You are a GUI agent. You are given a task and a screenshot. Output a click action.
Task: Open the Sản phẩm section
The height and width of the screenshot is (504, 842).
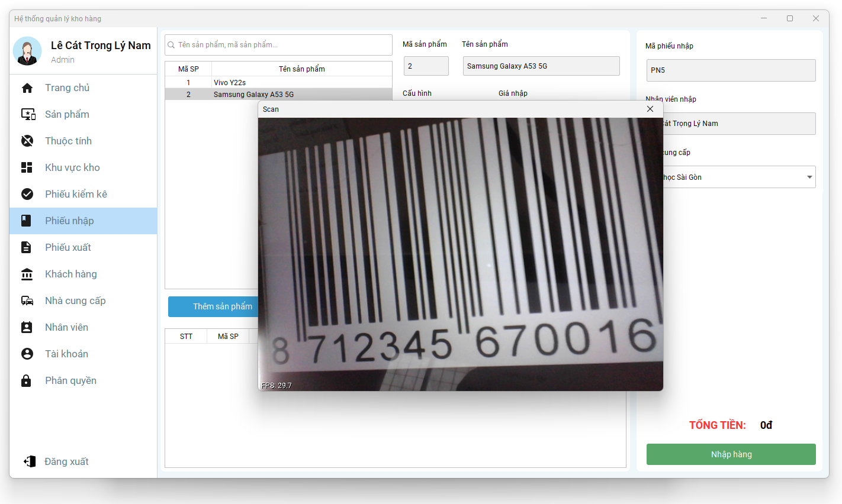83,114
